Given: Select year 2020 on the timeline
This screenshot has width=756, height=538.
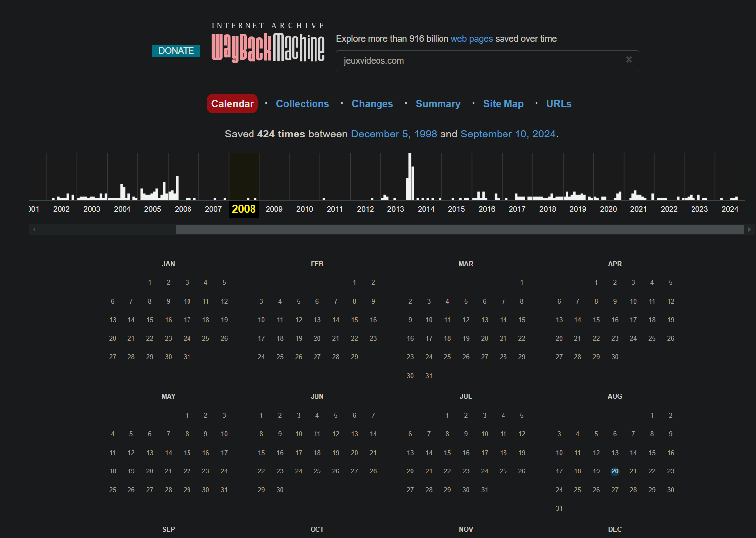Looking at the screenshot, I should [608, 209].
